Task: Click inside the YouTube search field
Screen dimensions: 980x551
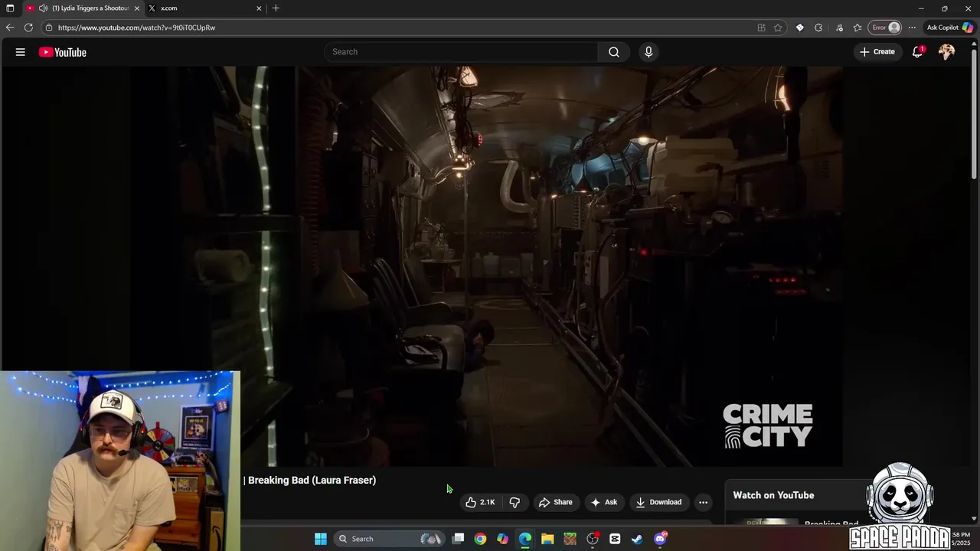Action: (x=461, y=52)
